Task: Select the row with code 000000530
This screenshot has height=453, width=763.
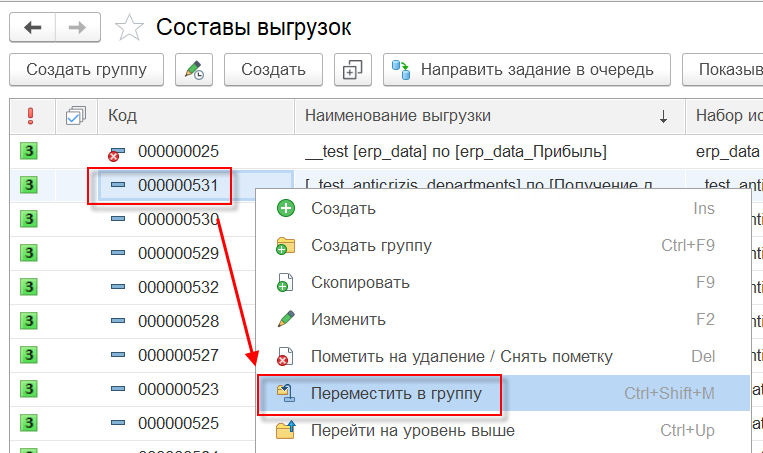Action: [x=178, y=219]
